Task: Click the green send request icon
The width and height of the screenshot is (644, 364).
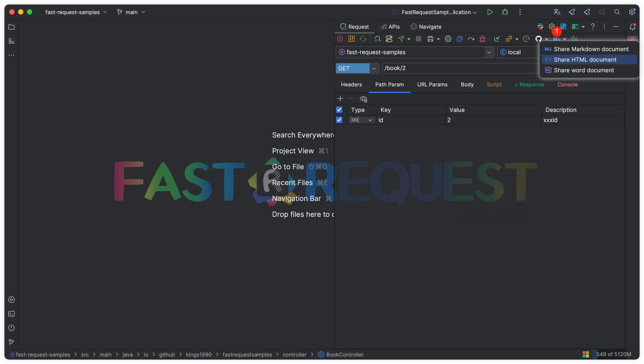Action: 401,39
